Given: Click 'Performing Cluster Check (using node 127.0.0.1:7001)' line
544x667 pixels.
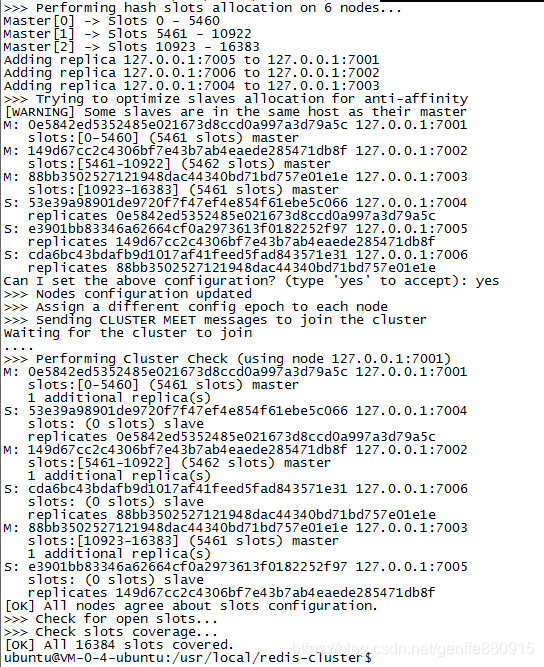Looking at the screenshot, I should click(x=227, y=359).
